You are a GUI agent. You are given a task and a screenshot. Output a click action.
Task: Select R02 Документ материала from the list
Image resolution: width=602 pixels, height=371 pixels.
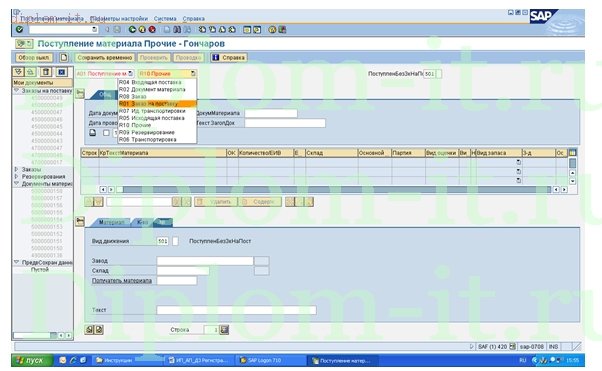157,89
